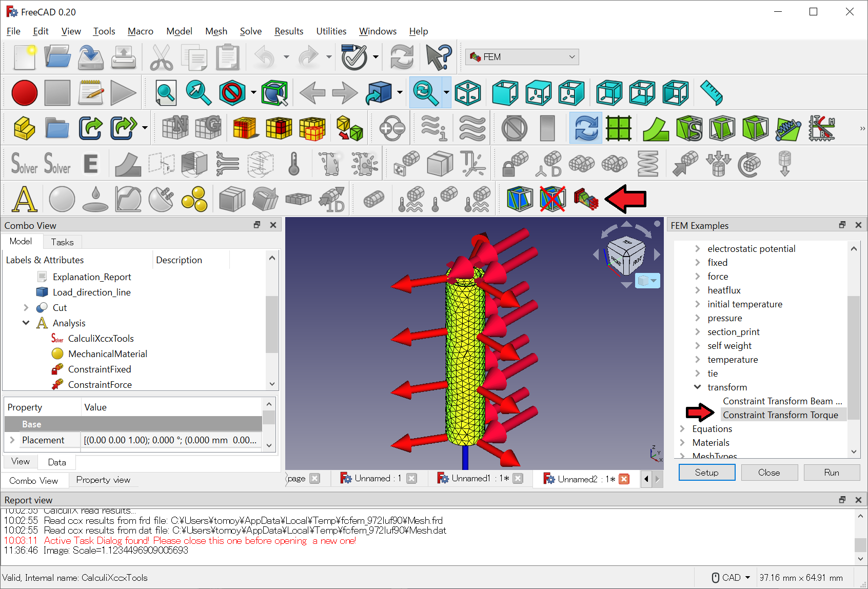Execute the active macro
This screenshot has width=868, height=589.
123,93
